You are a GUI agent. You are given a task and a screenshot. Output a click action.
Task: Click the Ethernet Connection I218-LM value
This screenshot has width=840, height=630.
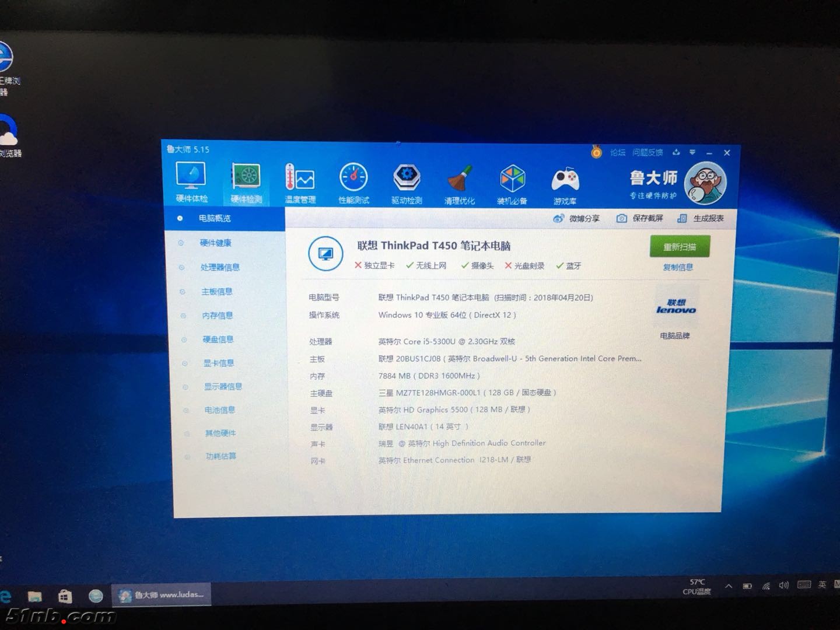pyautogui.click(x=454, y=460)
